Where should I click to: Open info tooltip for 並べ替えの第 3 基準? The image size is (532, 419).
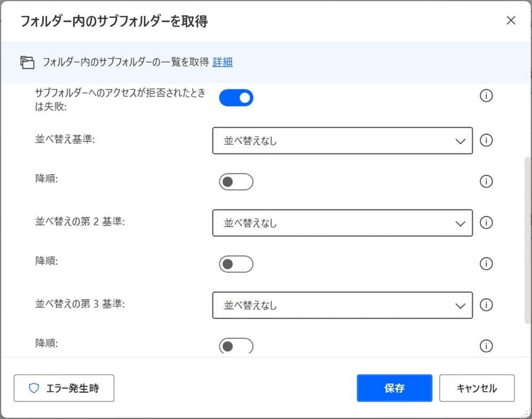[486, 305]
